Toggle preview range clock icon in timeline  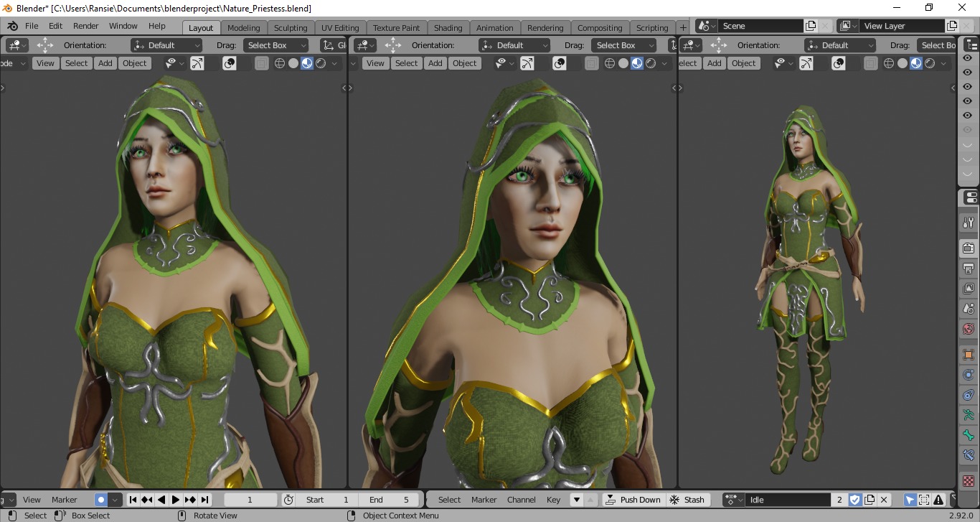point(288,500)
